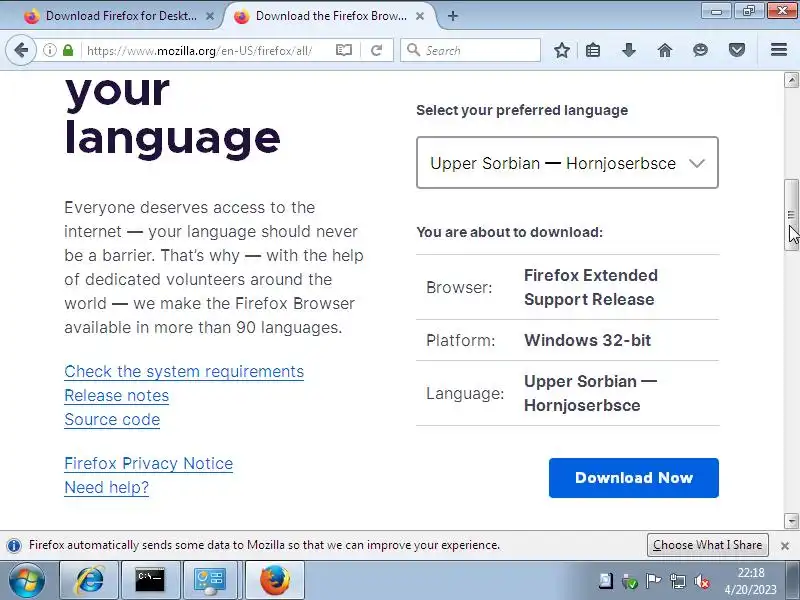This screenshot has height=600, width=800.
Task: Open the Downloads arrow panel
Action: 629,50
